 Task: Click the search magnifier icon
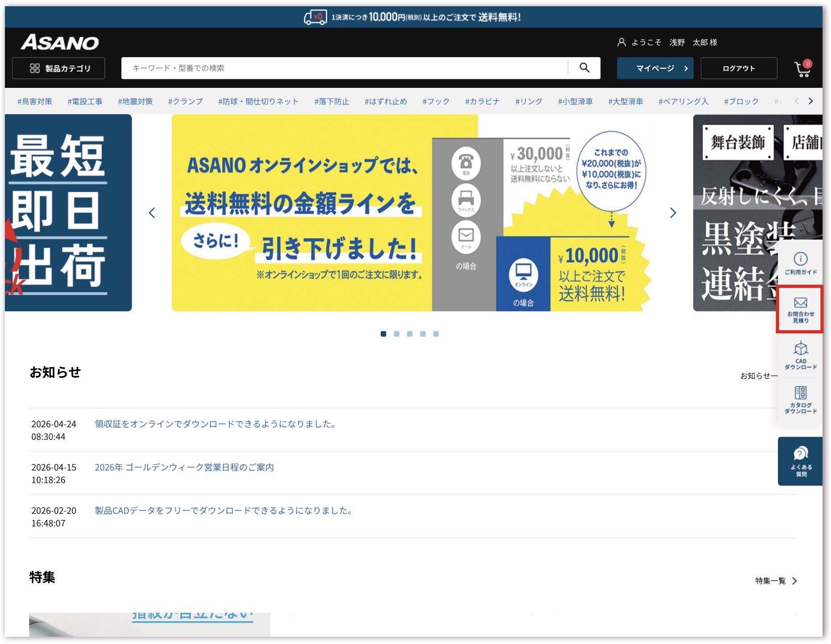tap(584, 68)
